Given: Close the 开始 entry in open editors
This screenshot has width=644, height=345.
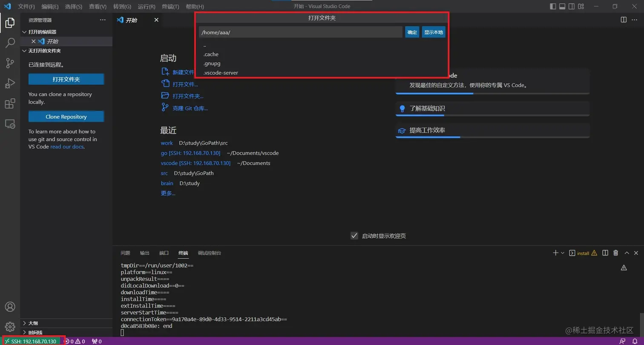Looking at the screenshot, I should pos(34,41).
